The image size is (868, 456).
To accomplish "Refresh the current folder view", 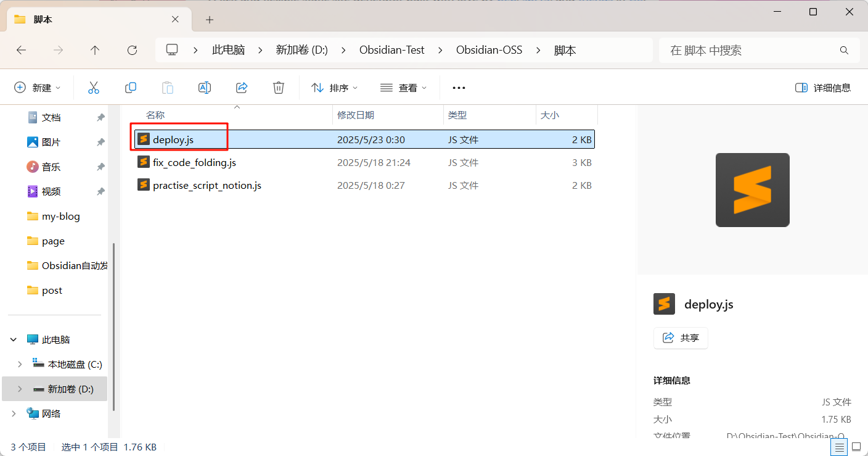I will click(x=132, y=50).
